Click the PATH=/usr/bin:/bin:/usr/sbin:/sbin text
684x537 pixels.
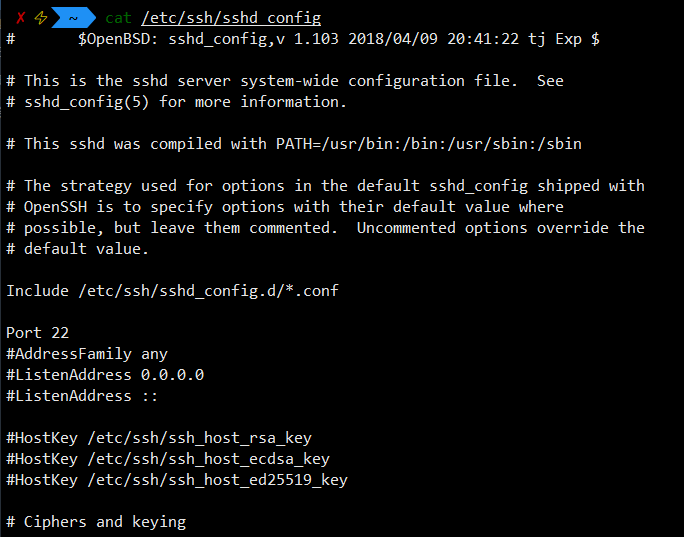[429, 144]
